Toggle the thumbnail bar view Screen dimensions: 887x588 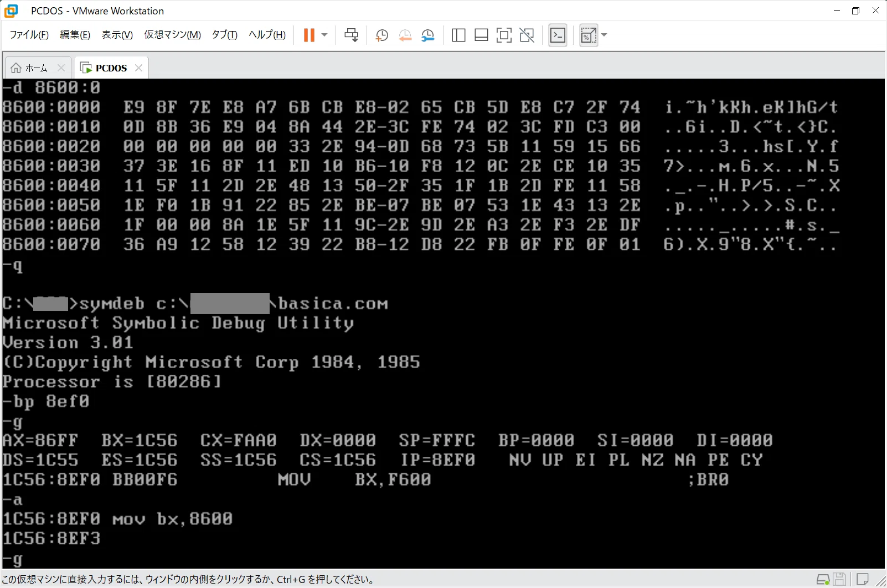(481, 35)
